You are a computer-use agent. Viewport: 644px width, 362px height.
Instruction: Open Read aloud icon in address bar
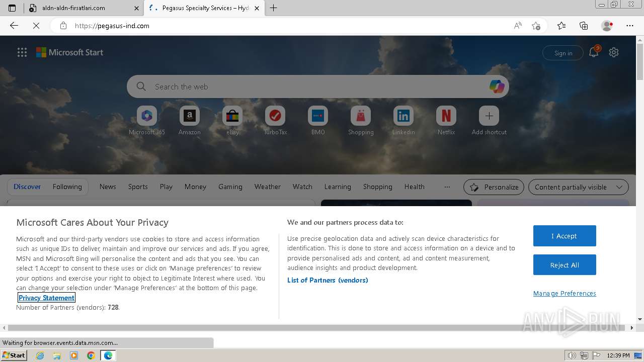tap(518, 26)
